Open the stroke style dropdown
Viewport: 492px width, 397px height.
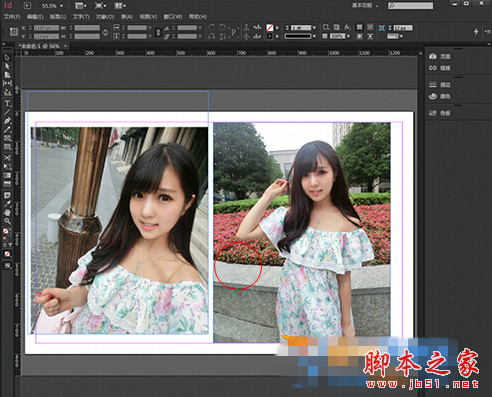pos(314,36)
